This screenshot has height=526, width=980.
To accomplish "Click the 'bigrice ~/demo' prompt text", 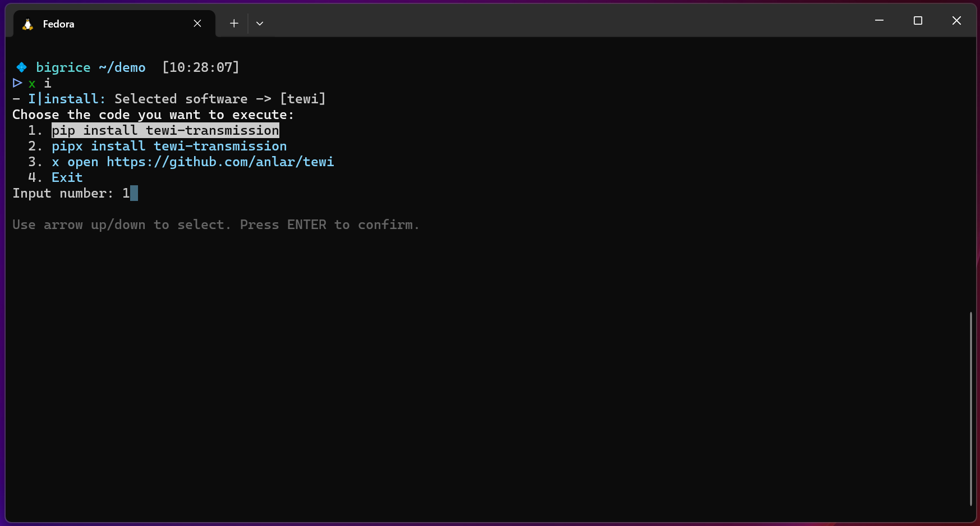I will (x=91, y=67).
